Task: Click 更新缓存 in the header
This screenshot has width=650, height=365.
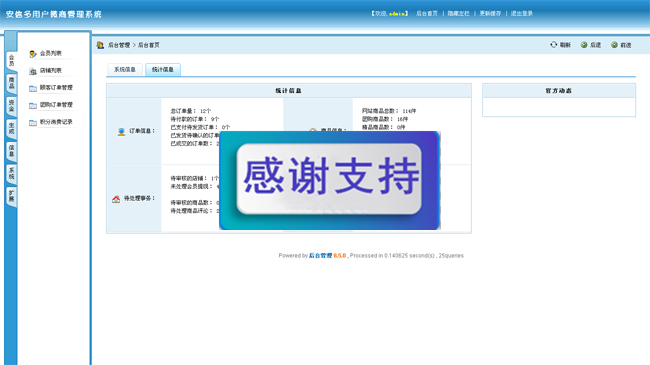Action: pos(490,14)
